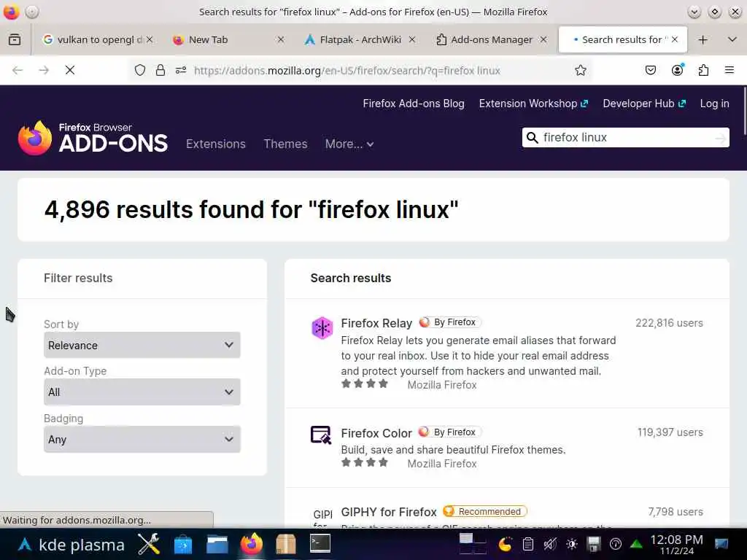
Task: Launch Discover store from the taskbar
Action: pyautogui.click(x=183, y=544)
